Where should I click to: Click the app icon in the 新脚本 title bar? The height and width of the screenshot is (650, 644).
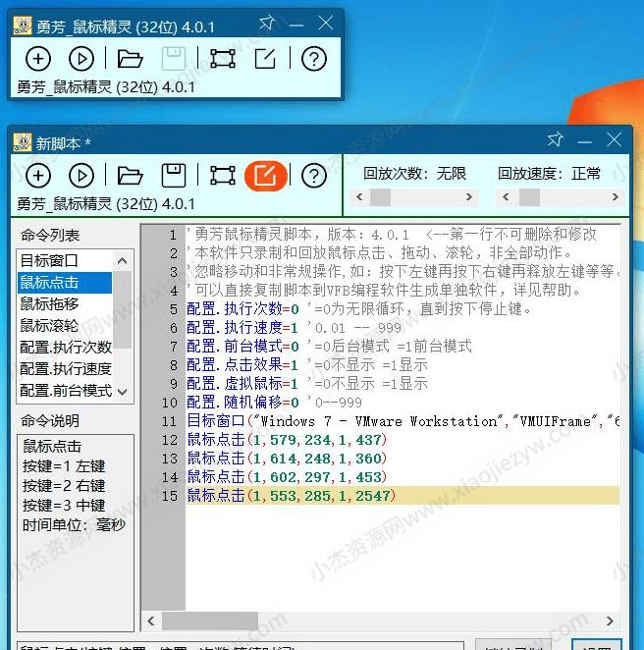point(22,142)
